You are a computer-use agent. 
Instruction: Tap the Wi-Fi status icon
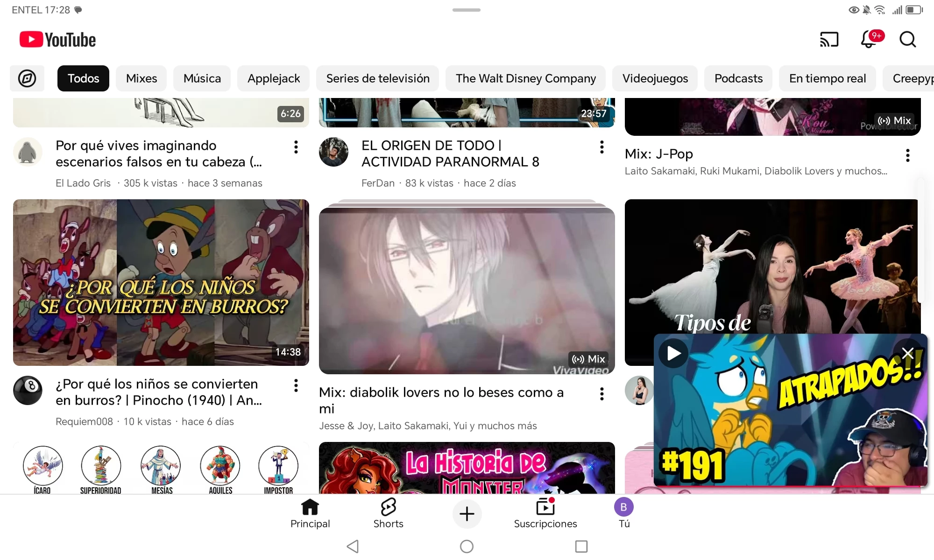coord(880,10)
